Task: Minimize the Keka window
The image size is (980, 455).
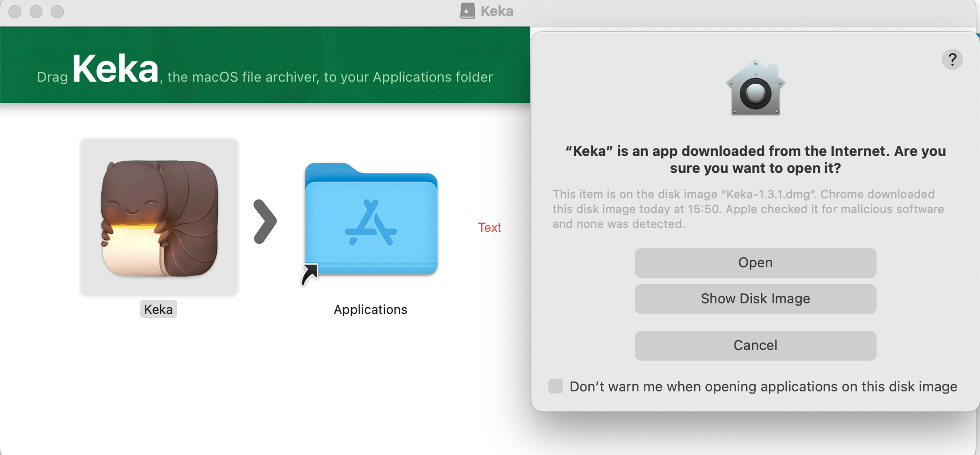Action: point(36,12)
